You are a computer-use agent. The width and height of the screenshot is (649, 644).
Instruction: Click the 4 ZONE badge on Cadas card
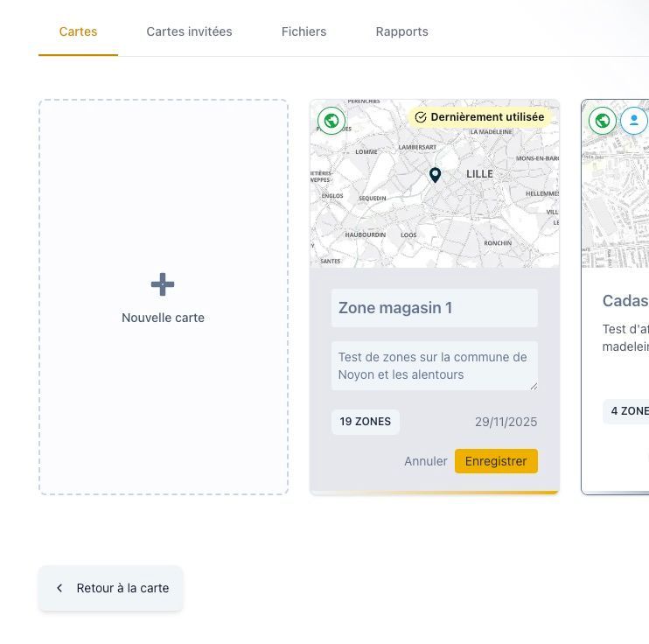626,411
